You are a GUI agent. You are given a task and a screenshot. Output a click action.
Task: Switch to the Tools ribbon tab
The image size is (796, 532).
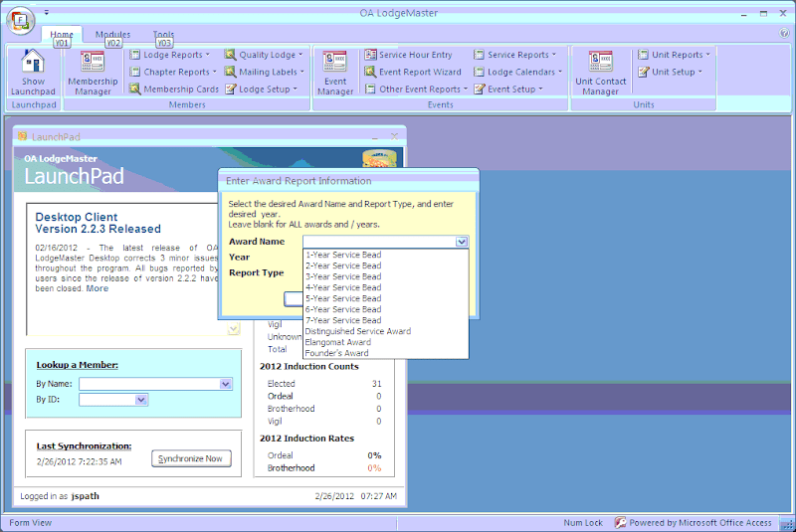[163, 35]
